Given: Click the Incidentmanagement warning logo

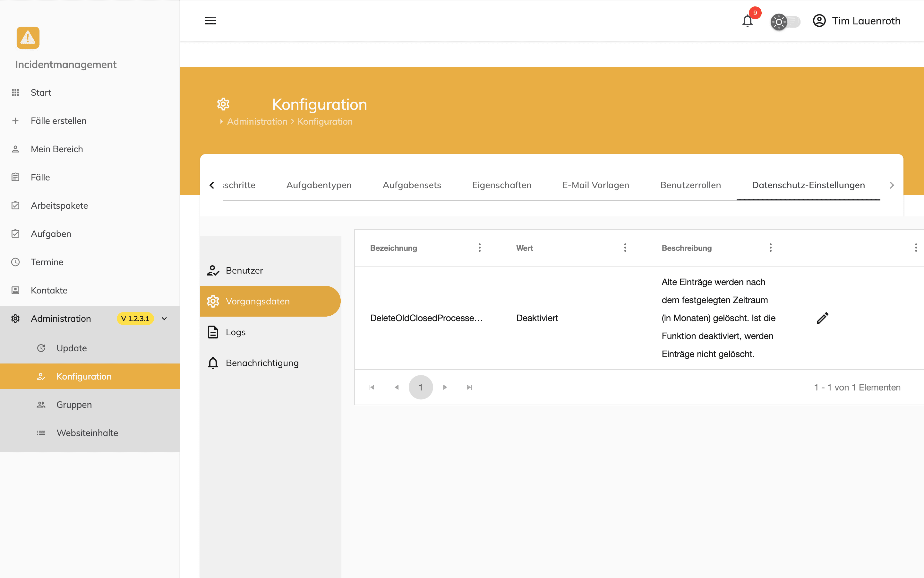Looking at the screenshot, I should (28, 38).
